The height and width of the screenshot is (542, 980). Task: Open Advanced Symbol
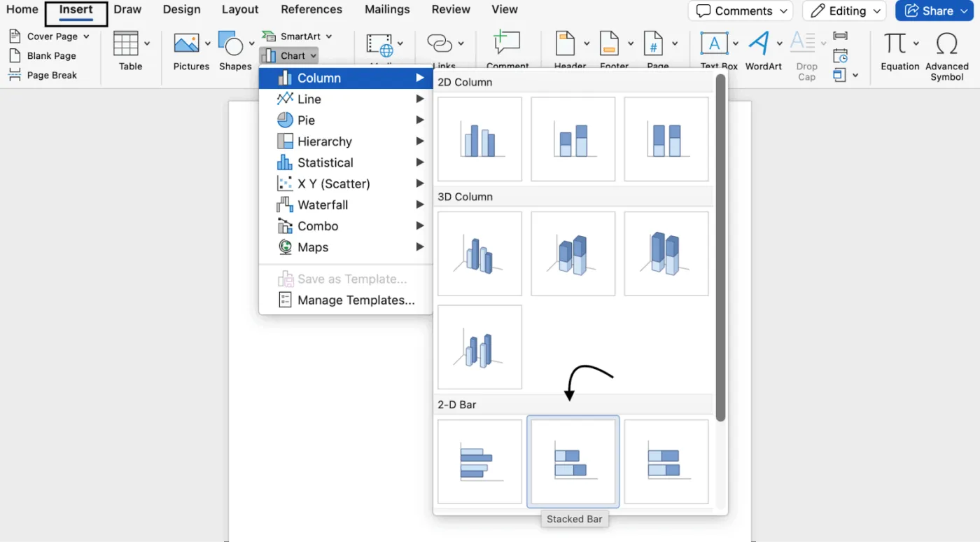pos(946,56)
